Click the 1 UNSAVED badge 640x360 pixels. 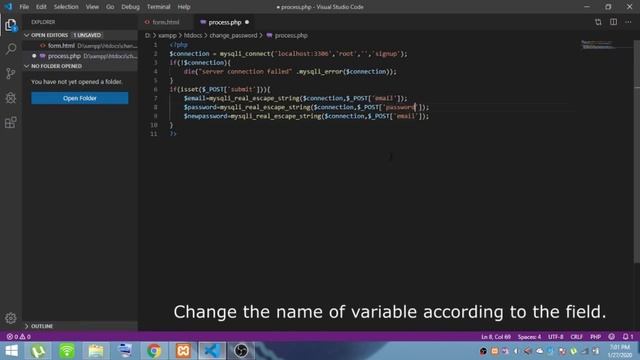(x=87, y=35)
